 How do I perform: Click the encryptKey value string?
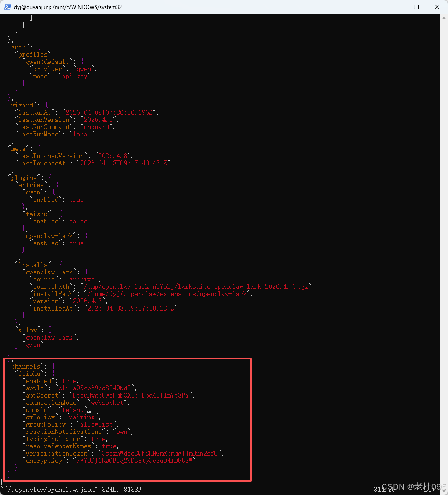[x=135, y=461]
